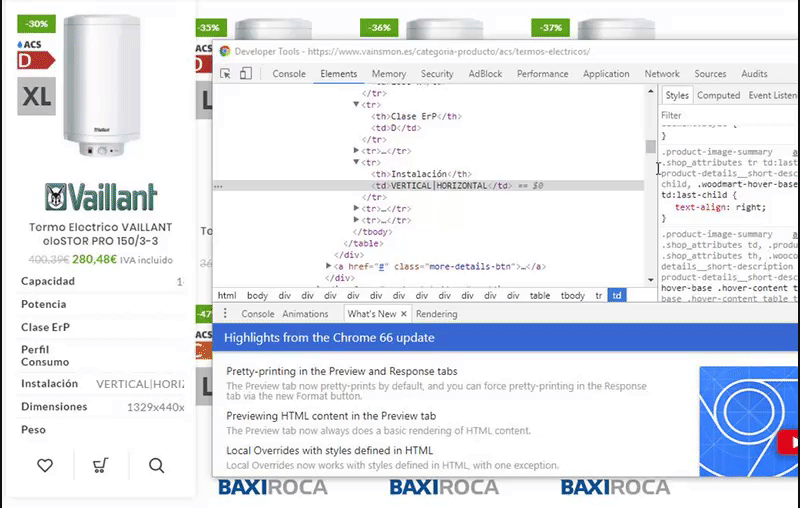Click the Vaillant brand logo
The height and width of the screenshot is (508, 800).
pyautogui.click(x=101, y=197)
